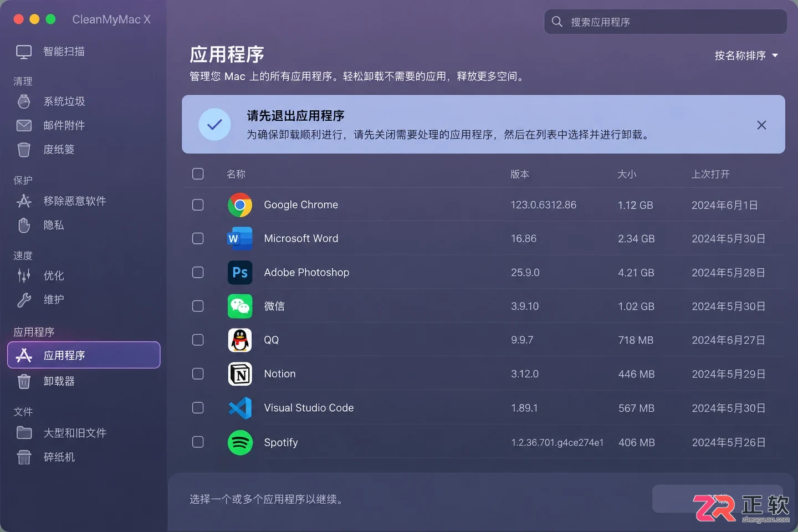Check the 微信 row checkbox
The image size is (798, 532).
[x=198, y=306]
